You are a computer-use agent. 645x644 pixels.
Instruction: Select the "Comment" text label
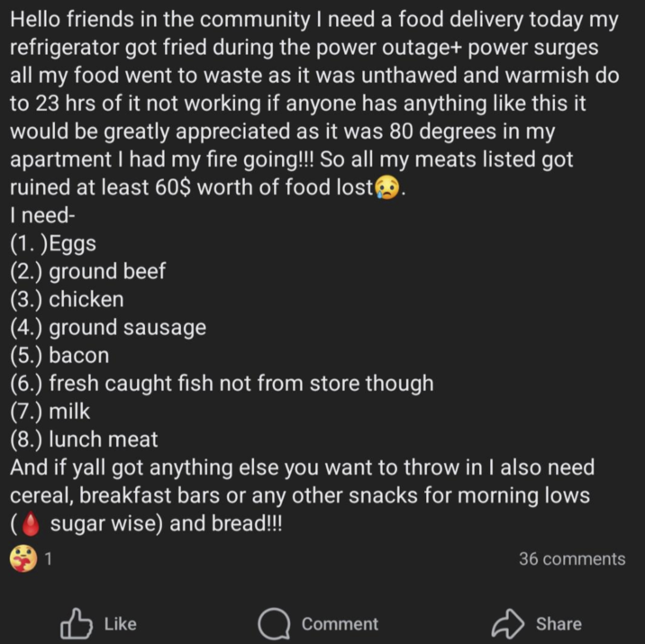[x=340, y=624]
